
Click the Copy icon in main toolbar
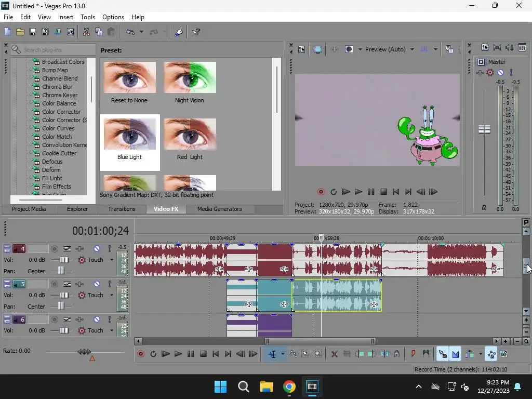point(99,32)
